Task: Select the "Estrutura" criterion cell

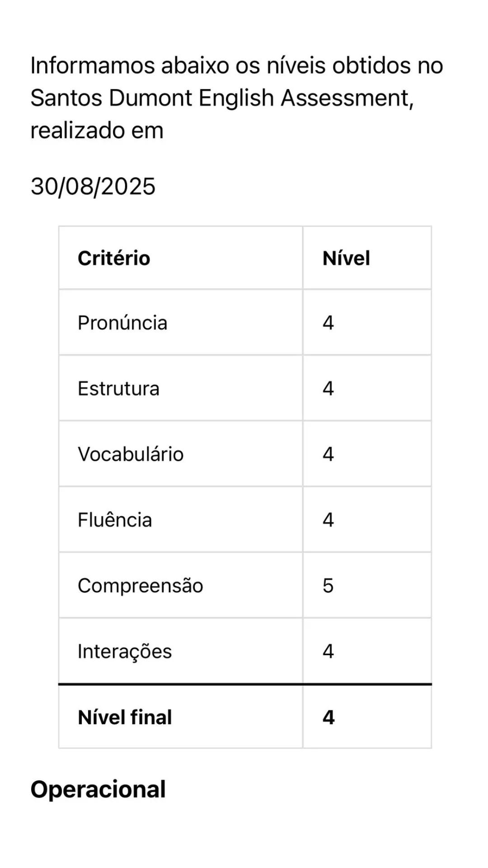Action: [118, 388]
